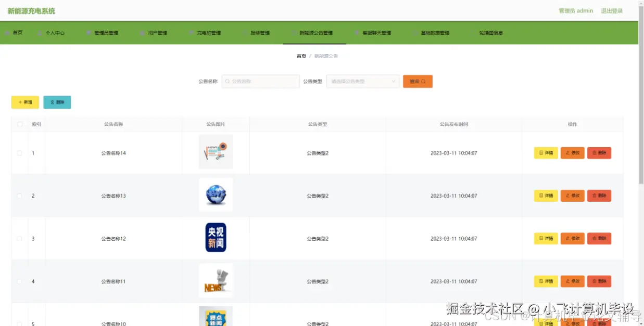Click the search magnifier icon inside 公告名称 field
The height and width of the screenshot is (326, 644).
coord(228,81)
